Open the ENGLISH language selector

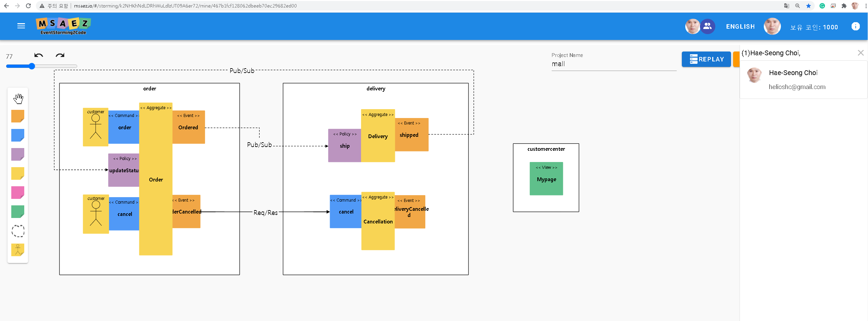pyautogui.click(x=740, y=26)
